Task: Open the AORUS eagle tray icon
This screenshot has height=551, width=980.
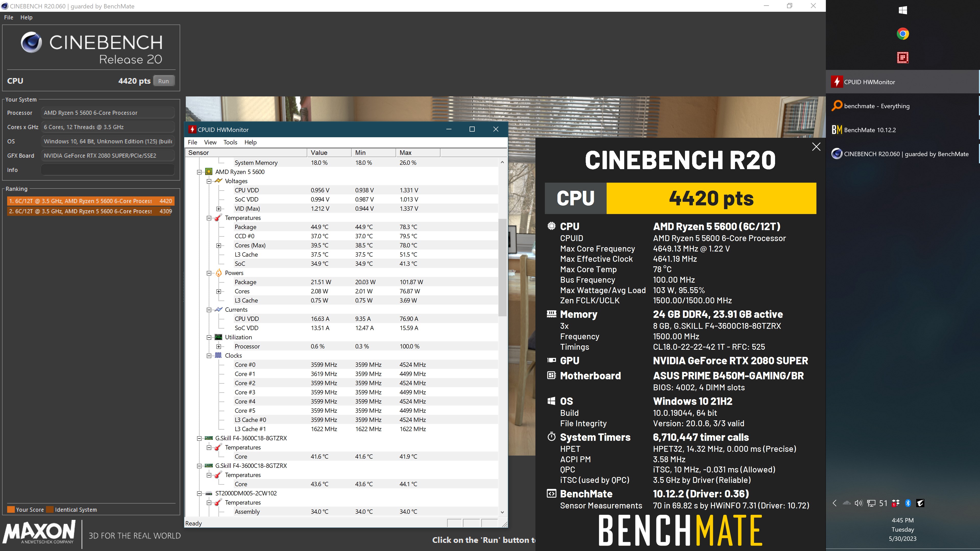Action: [920, 503]
